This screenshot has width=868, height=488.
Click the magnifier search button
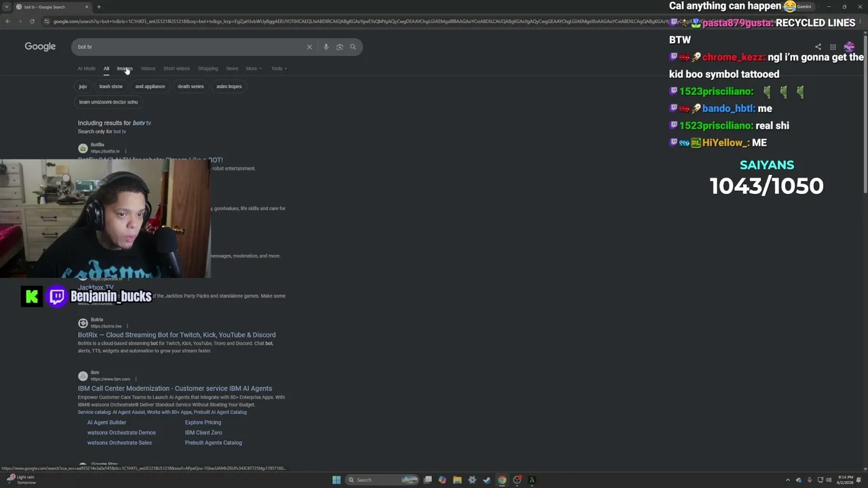[353, 47]
